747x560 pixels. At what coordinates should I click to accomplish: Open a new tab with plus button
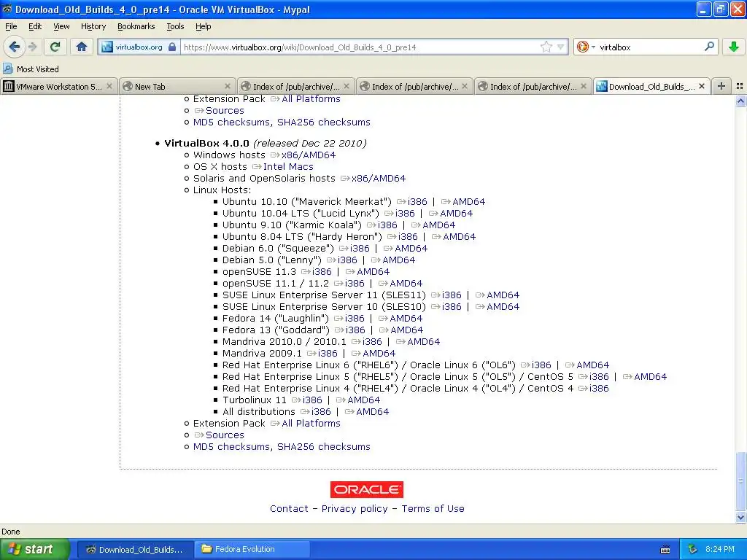(x=721, y=86)
